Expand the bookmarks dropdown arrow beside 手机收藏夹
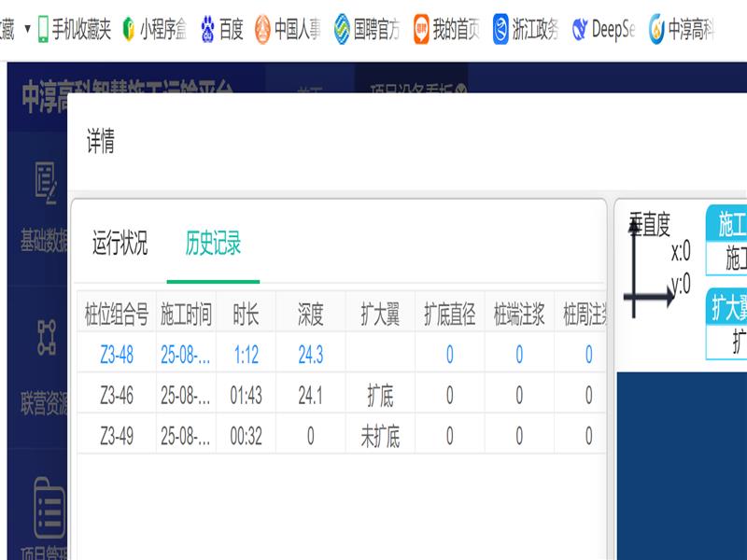The image size is (747, 560). (x=26, y=29)
